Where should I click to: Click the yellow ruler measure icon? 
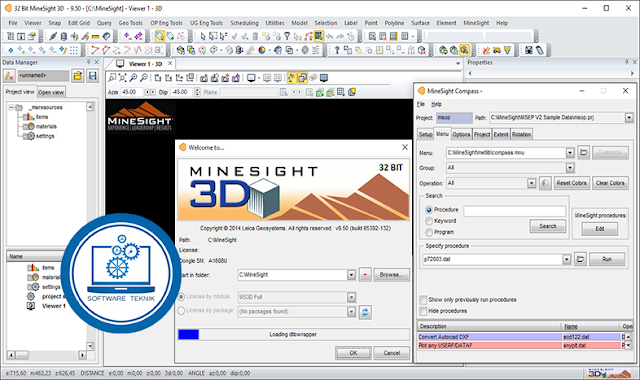click(96, 36)
